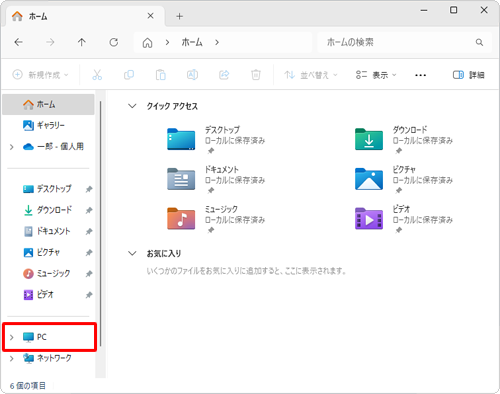
Task: Click pin icon beside sidebar ピクチャ
Action: pos(89,253)
